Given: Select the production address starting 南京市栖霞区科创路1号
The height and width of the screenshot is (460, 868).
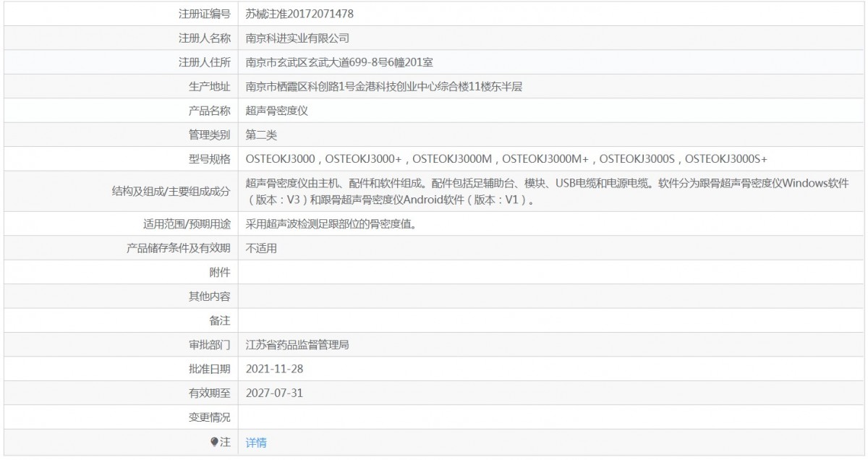Looking at the screenshot, I should click(384, 86).
